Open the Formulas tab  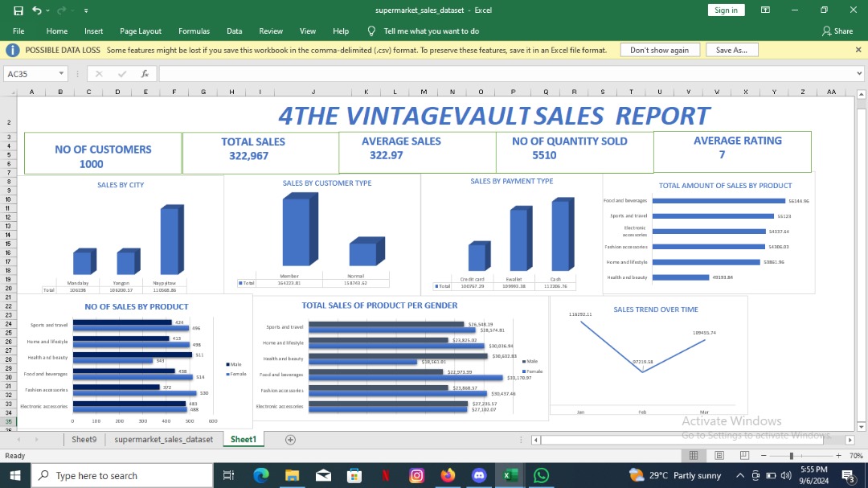point(194,31)
